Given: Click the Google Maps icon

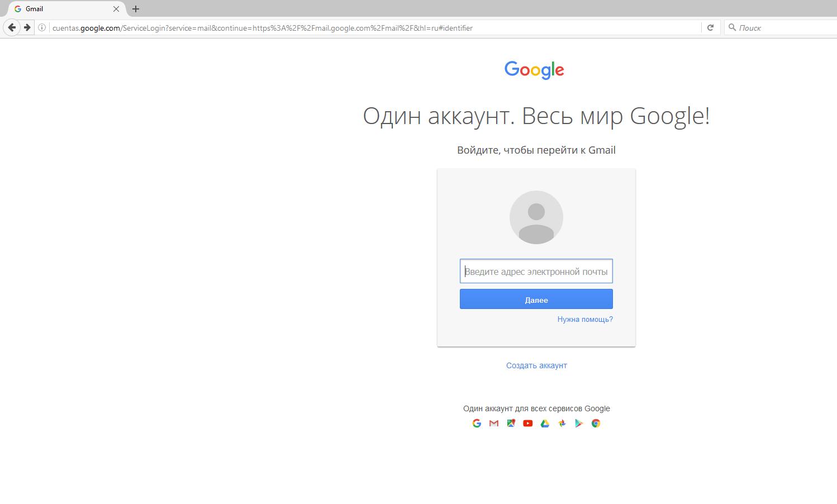Looking at the screenshot, I should (511, 424).
